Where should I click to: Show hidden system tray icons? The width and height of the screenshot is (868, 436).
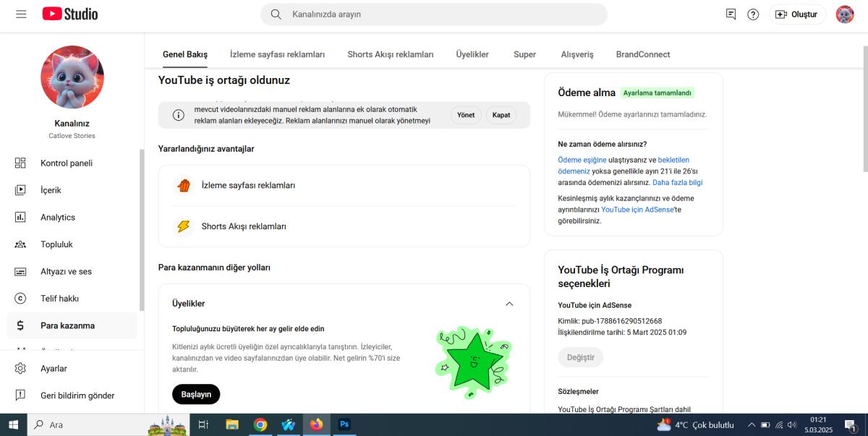pos(752,424)
